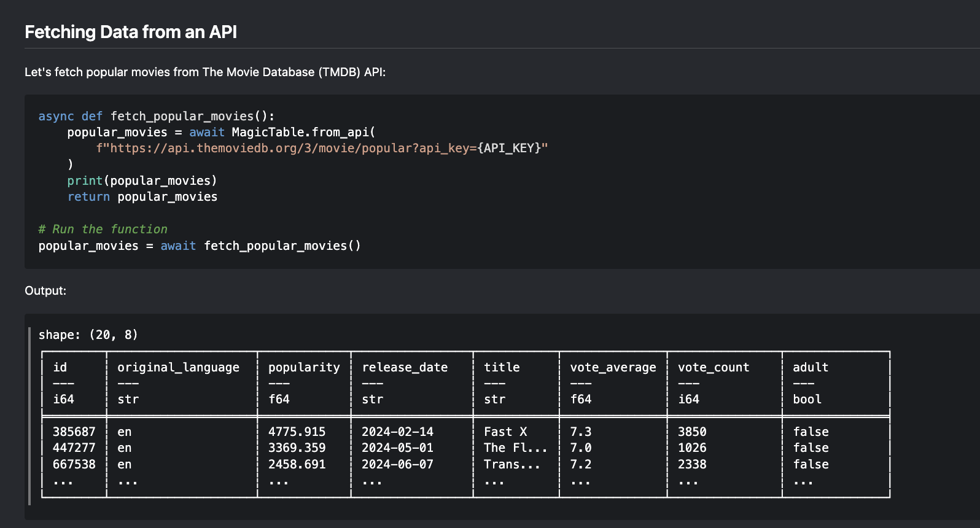Click the id cell '667538'
980x528 pixels.
(x=74, y=464)
